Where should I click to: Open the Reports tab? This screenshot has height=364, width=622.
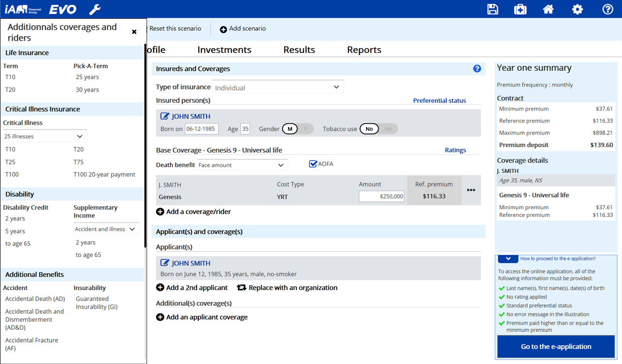[x=364, y=50]
